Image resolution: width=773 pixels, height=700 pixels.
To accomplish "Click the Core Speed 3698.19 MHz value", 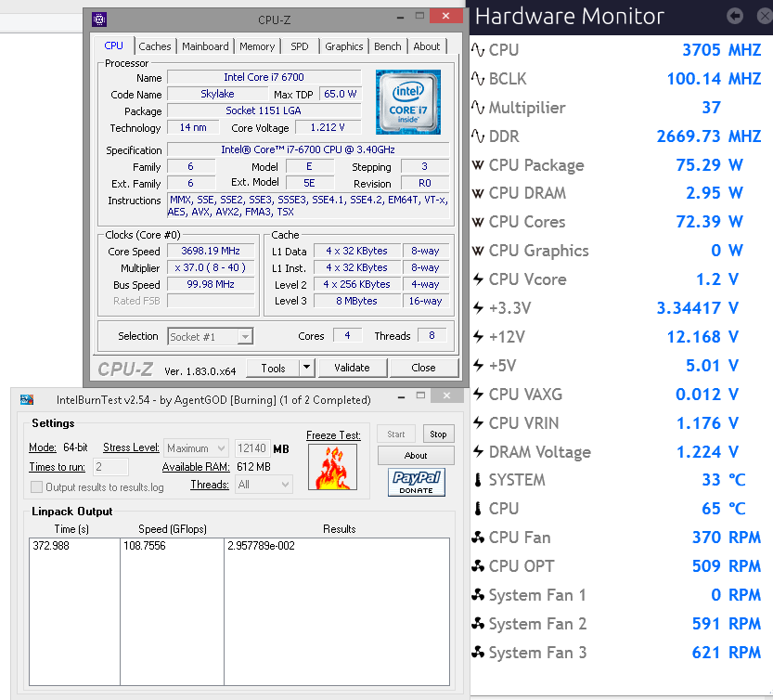I will [211, 251].
